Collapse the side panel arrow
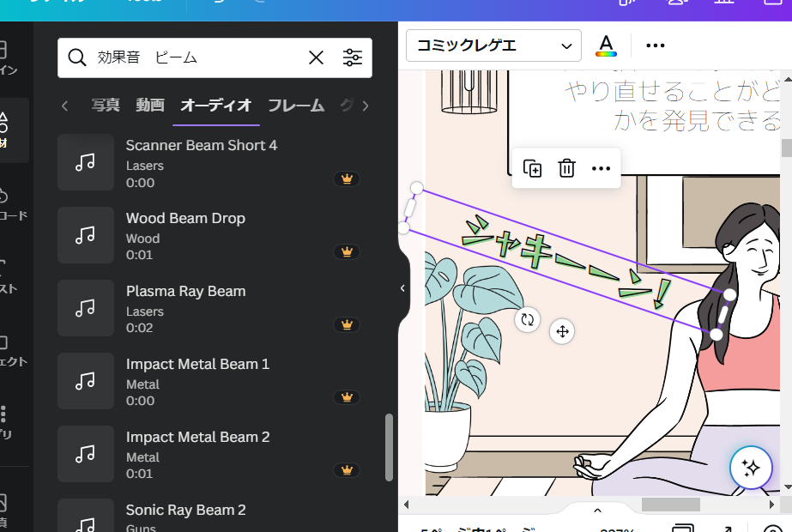This screenshot has height=532, width=792. [x=402, y=288]
